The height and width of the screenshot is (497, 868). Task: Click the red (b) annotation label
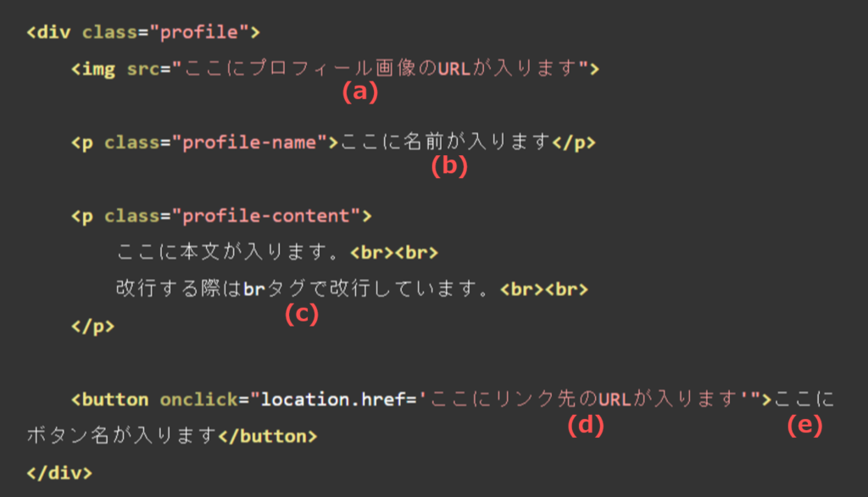(x=449, y=165)
